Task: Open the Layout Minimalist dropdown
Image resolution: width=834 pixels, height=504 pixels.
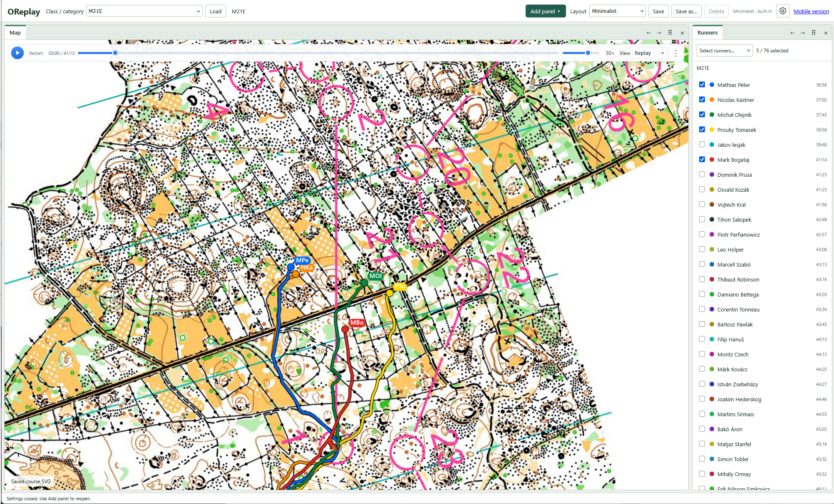Action: pos(618,11)
